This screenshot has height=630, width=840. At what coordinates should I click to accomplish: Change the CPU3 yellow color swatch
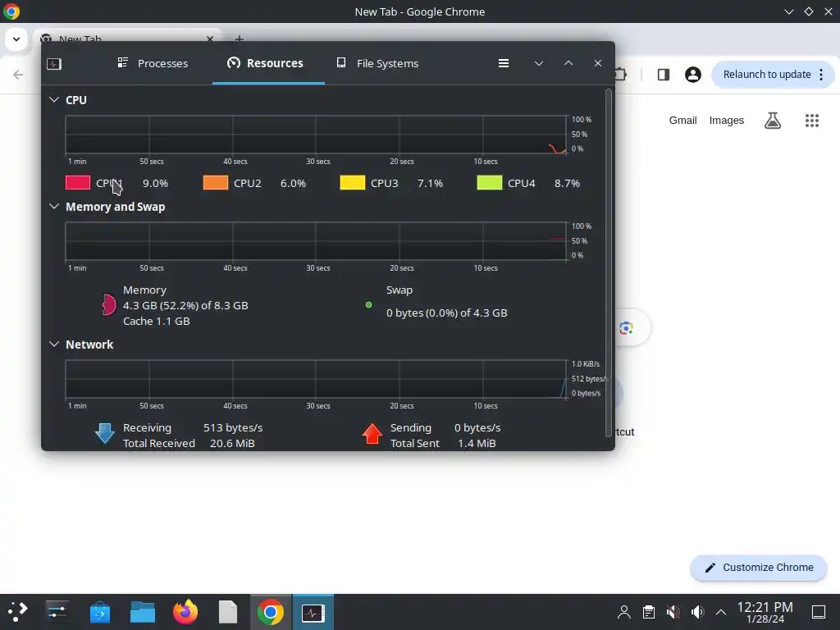pyautogui.click(x=353, y=183)
